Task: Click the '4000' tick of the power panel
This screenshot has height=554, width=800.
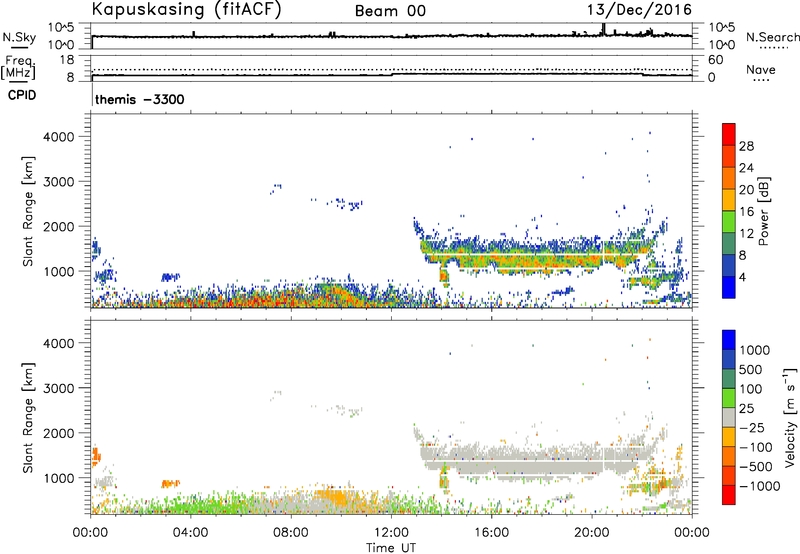Action: click(59, 137)
